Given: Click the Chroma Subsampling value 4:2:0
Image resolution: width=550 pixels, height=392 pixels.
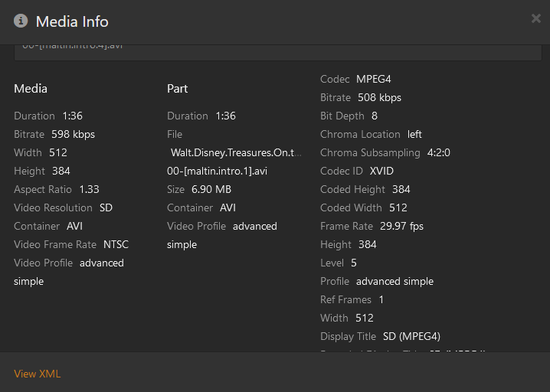Looking at the screenshot, I should (x=438, y=152).
